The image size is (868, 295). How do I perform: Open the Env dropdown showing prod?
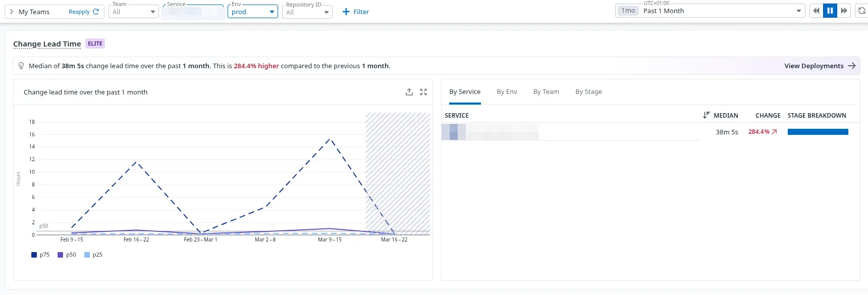click(252, 12)
